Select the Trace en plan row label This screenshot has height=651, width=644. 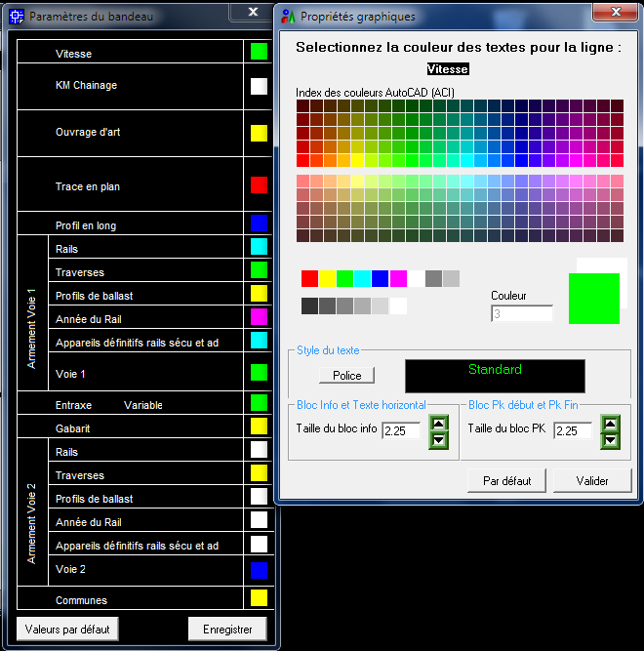coord(88,186)
